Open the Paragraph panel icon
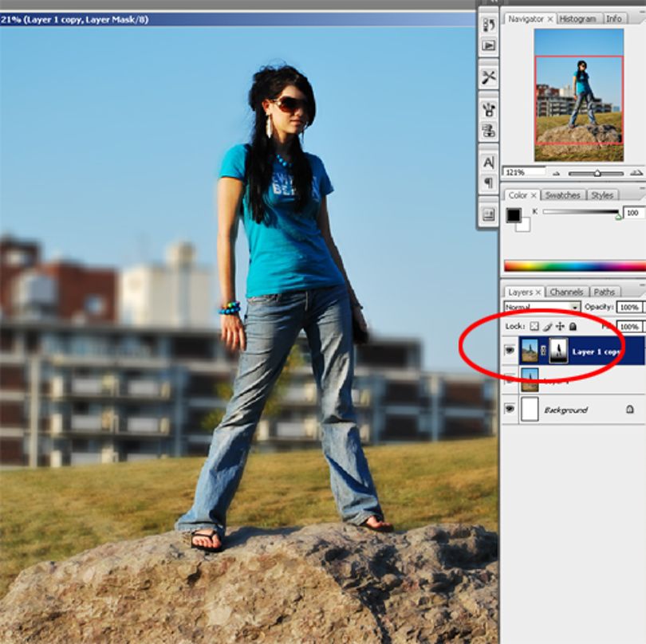The image size is (646, 644). (489, 183)
